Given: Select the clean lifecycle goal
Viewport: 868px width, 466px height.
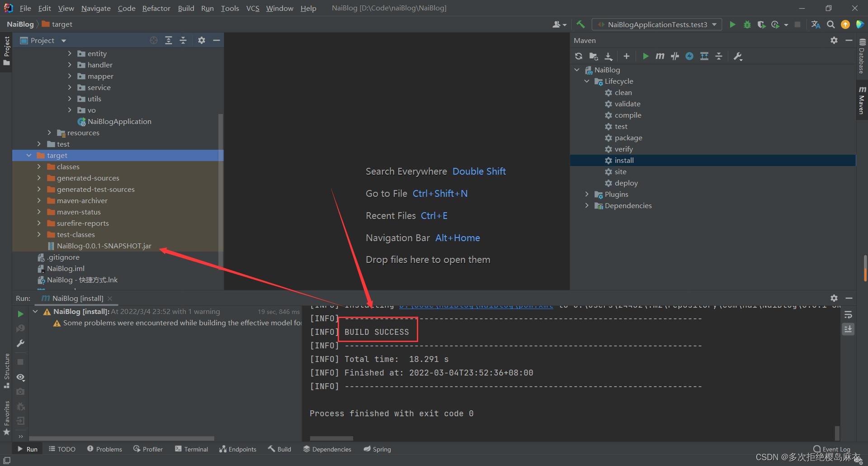Looking at the screenshot, I should click(623, 92).
